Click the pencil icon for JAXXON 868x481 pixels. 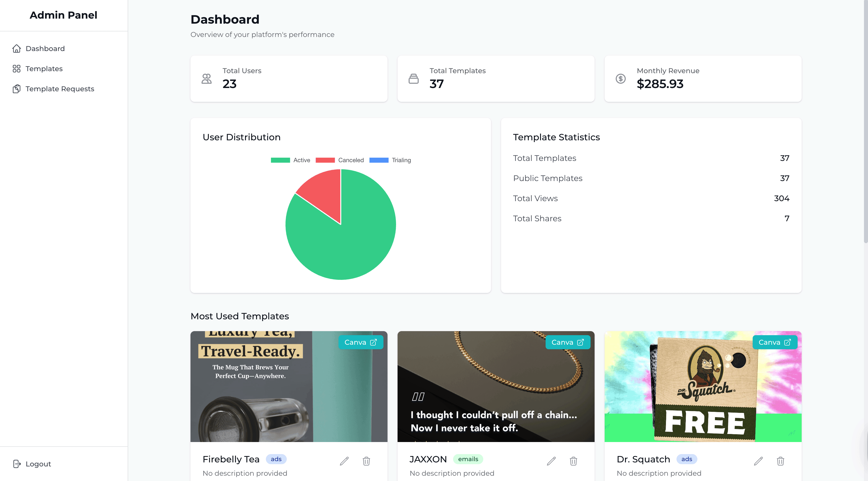pos(551,461)
